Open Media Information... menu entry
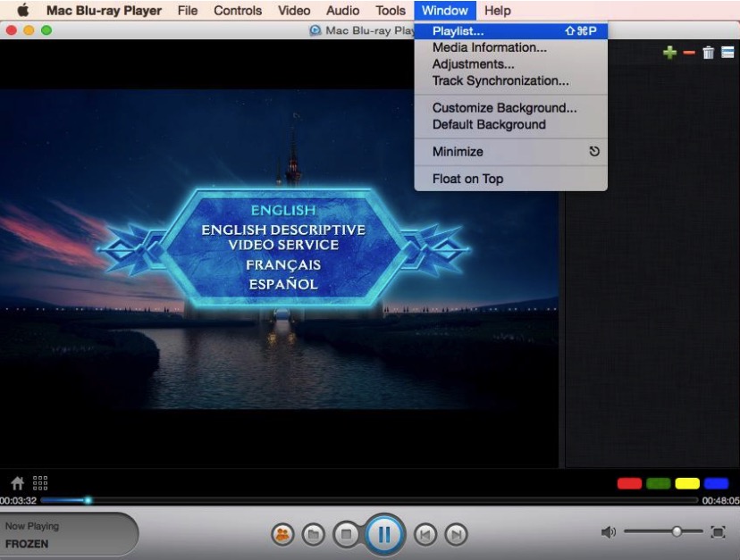Image resolution: width=740 pixels, height=560 pixels. tap(510, 47)
